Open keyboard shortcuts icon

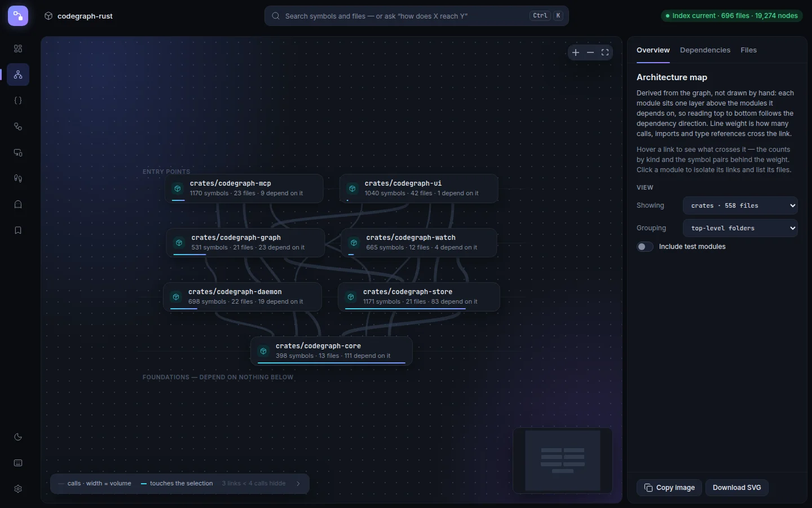pos(18,463)
